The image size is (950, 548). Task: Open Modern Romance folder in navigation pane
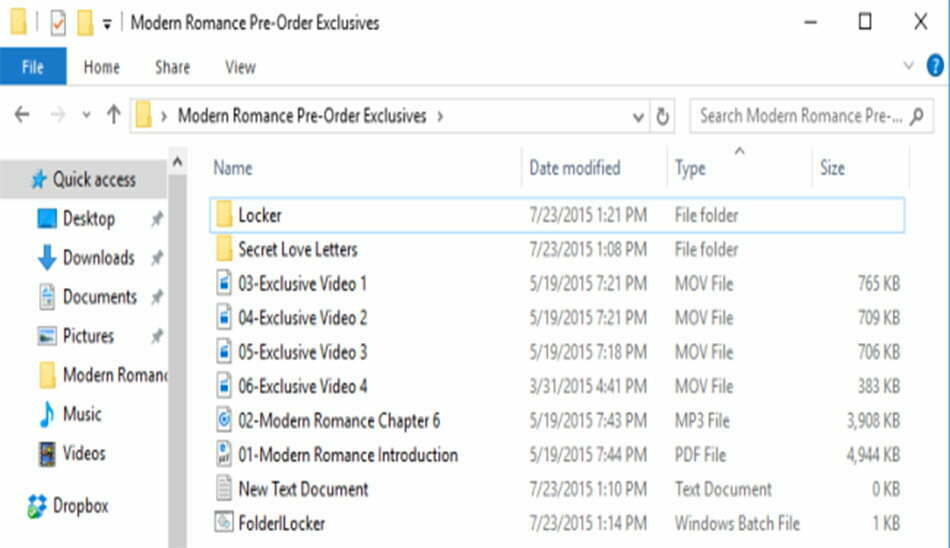coord(115,375)
